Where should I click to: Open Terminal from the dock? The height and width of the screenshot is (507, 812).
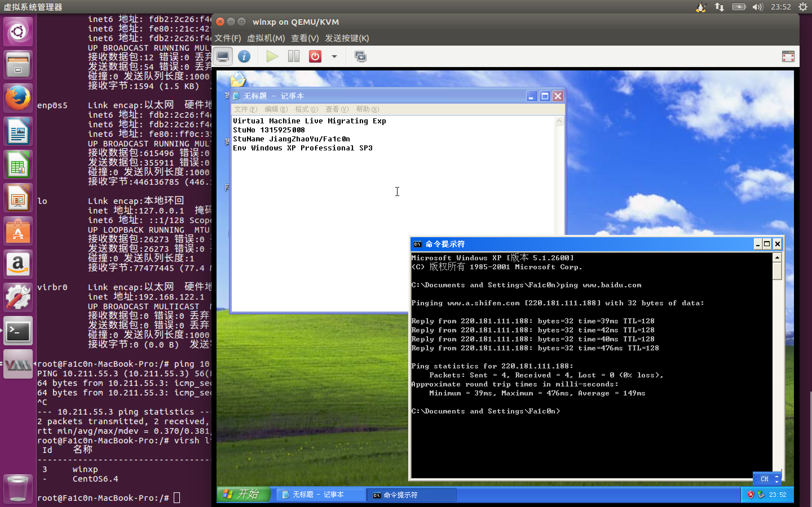pos(18,331)
